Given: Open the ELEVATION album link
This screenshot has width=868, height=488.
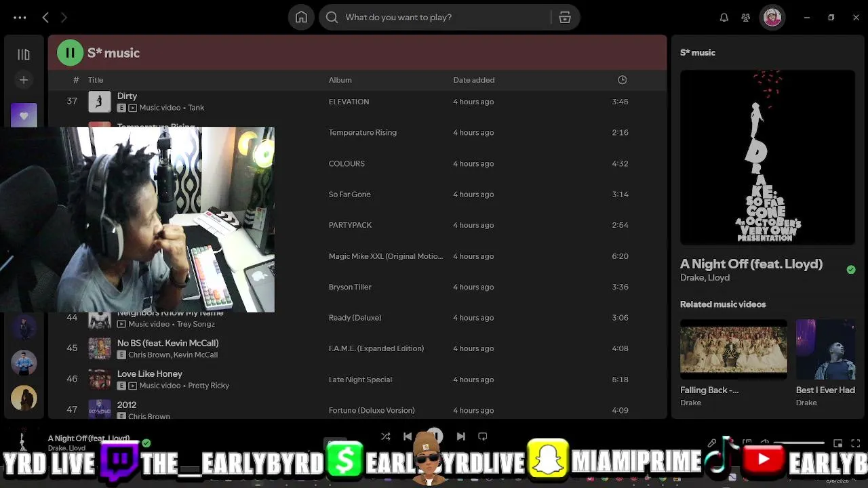Looking at the screenshot, I should pos(349,102).
